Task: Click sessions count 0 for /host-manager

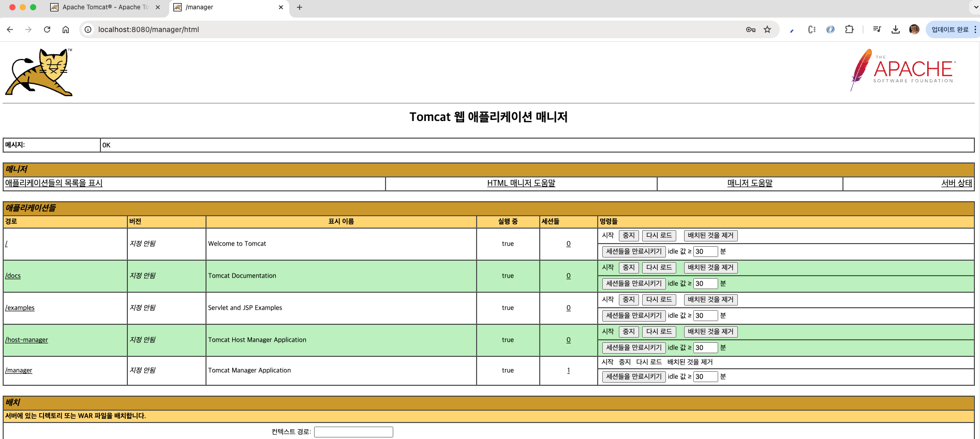Action: click(x=569, y=340)
